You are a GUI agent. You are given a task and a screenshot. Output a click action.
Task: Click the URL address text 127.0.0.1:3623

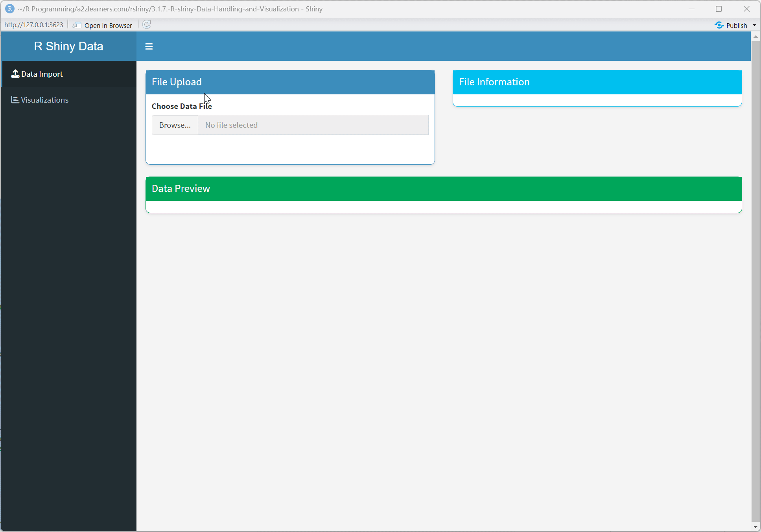34,24
